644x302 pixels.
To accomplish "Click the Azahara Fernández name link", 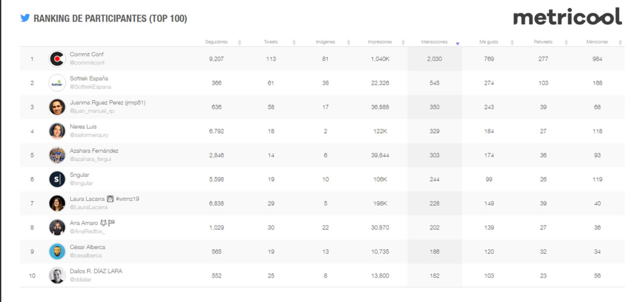I will 94,151.
